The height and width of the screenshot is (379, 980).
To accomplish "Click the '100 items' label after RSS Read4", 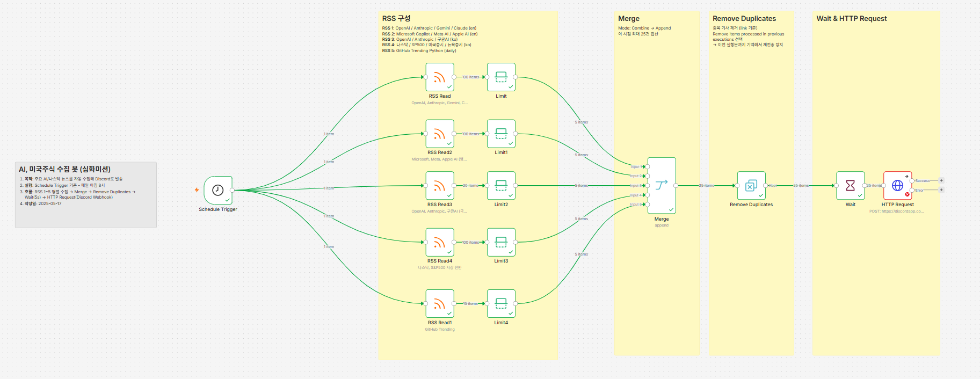I will (470, 242).
